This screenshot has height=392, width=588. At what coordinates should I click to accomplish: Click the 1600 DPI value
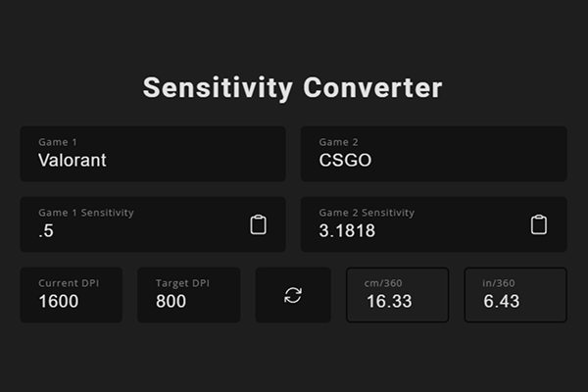coord(59,302)
